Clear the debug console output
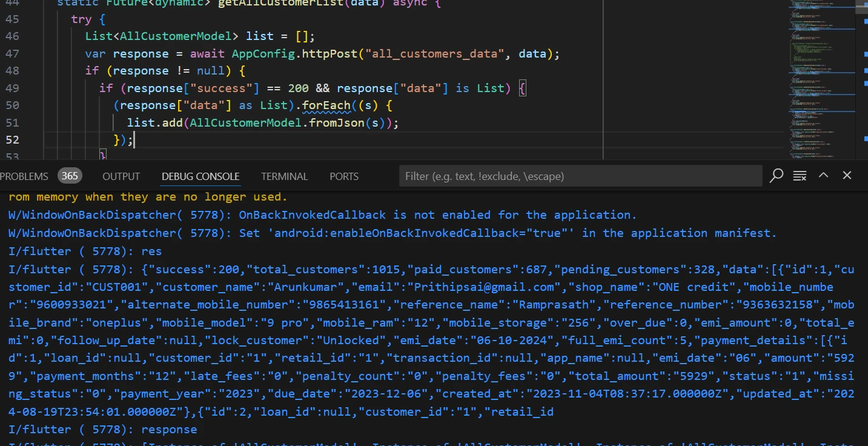Screen dimensions: 868x446 coord(800,176)
